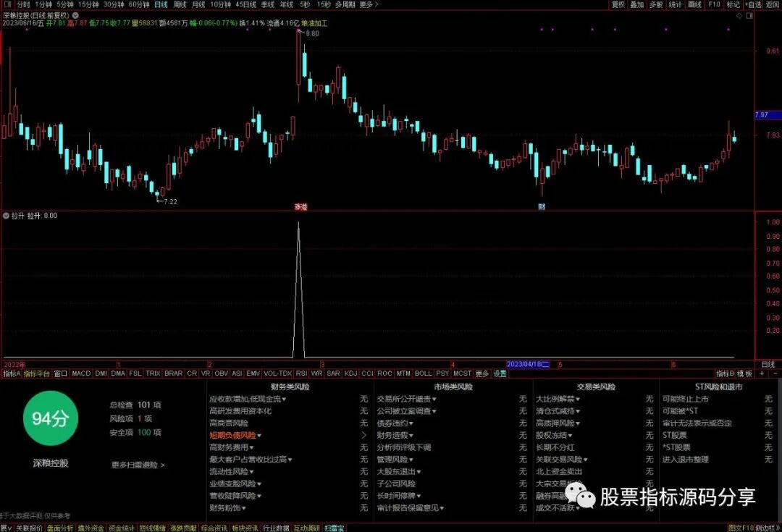Click the panel layout icon before 分时

point(7,4)
